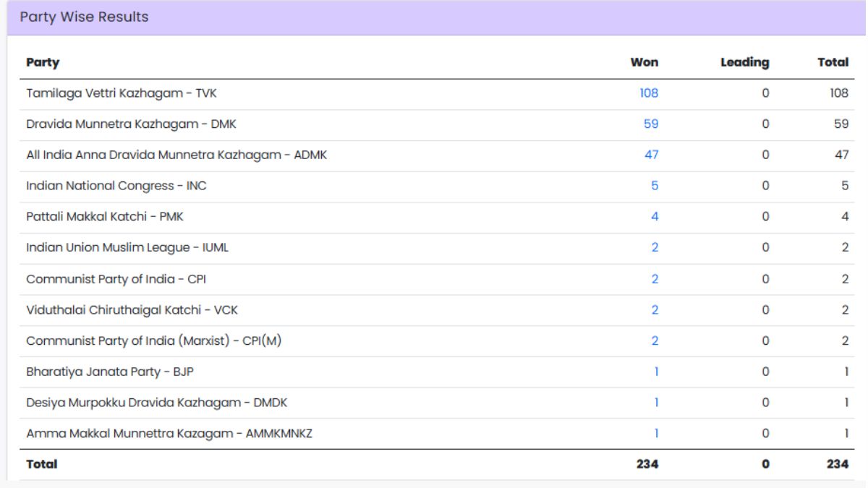Viewport: 868px width, 488px height.
Task: Open BJP won count link 1
Action: tap(656, 372)
